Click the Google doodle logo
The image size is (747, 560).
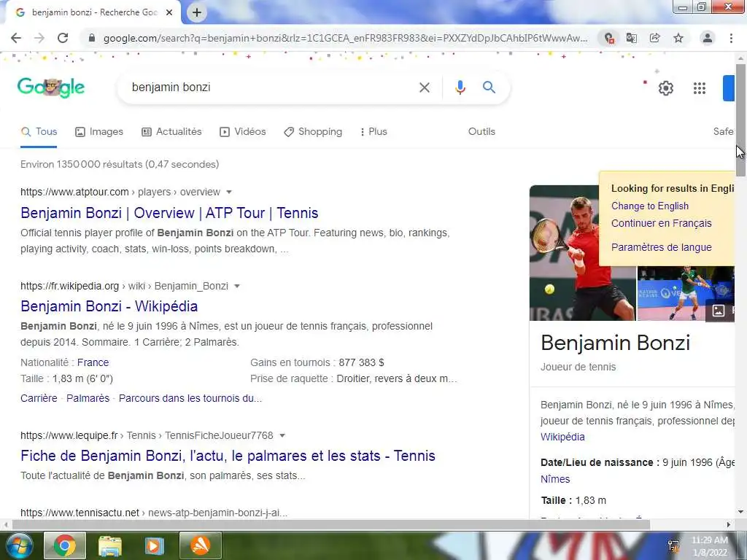(51, 87)
